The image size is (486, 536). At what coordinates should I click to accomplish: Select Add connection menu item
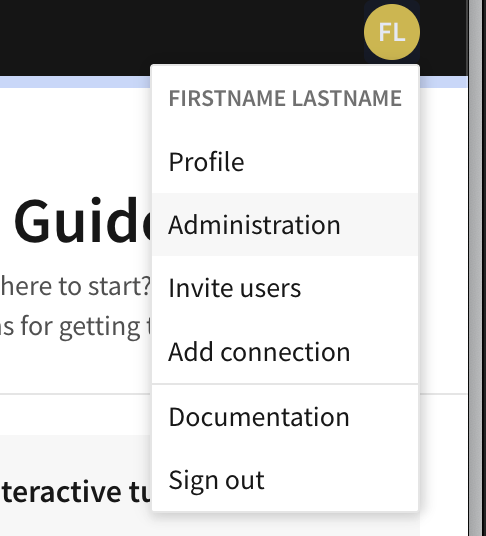point(285,351)
